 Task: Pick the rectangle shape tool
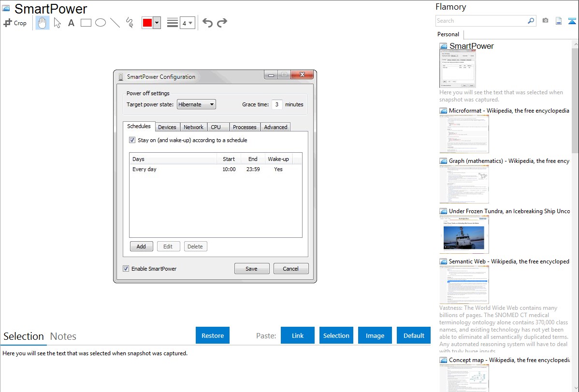pos(86,23)
